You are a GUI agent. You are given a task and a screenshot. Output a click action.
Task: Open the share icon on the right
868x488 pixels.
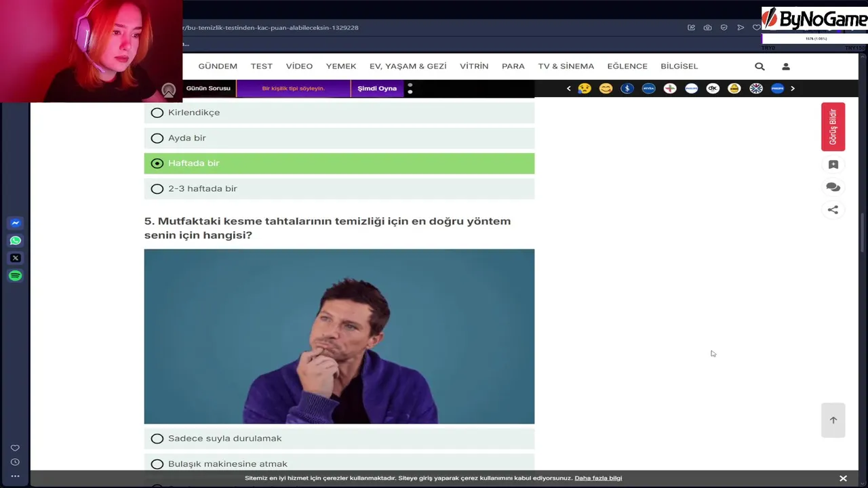click(833, 210)
